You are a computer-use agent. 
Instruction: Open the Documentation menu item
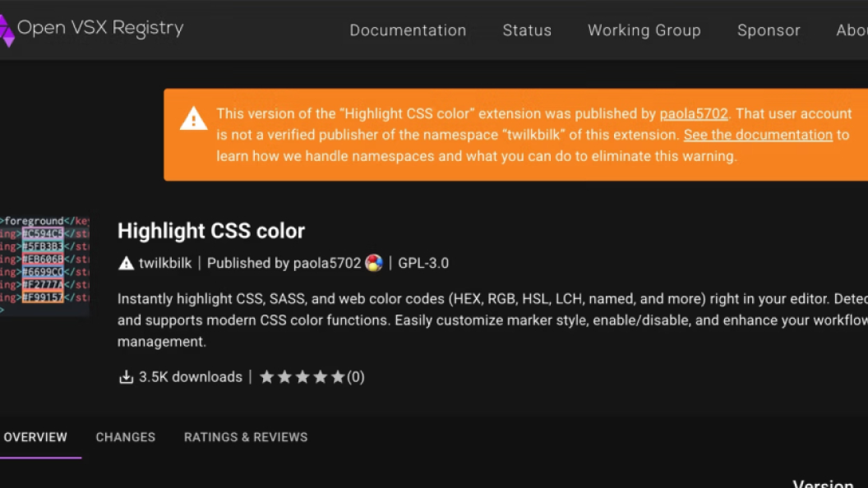[408, 30]
